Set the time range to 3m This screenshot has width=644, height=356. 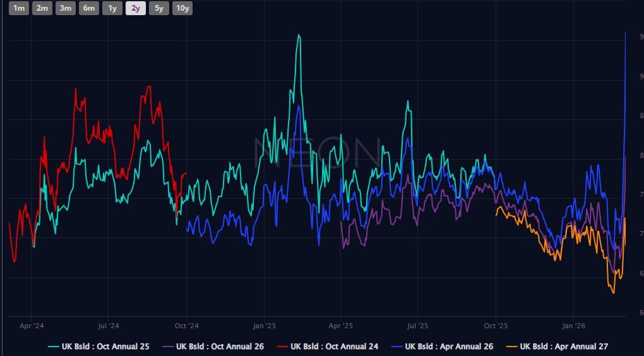point(65,8)
